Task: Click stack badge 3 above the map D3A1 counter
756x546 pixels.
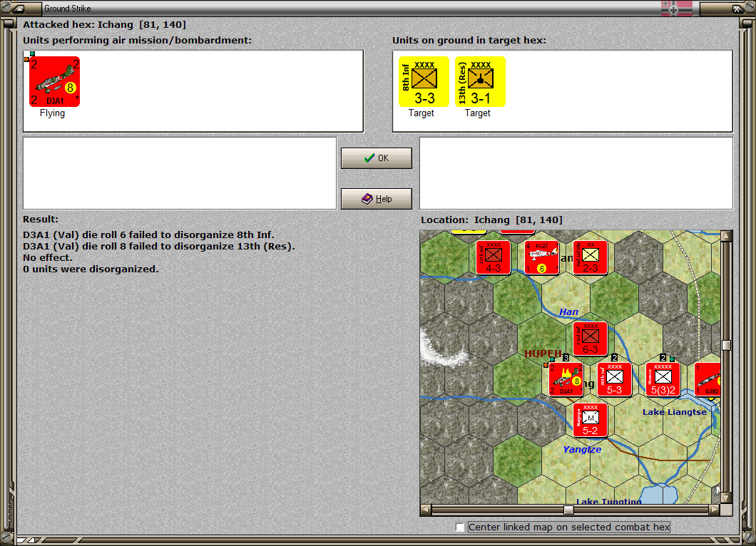Action: tap(566, 358)
